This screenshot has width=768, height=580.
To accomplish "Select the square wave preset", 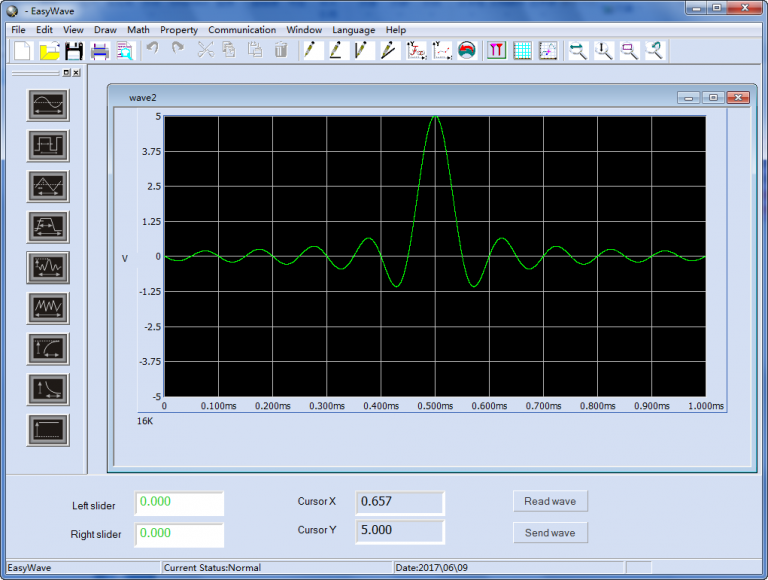I will pos(48,146).
